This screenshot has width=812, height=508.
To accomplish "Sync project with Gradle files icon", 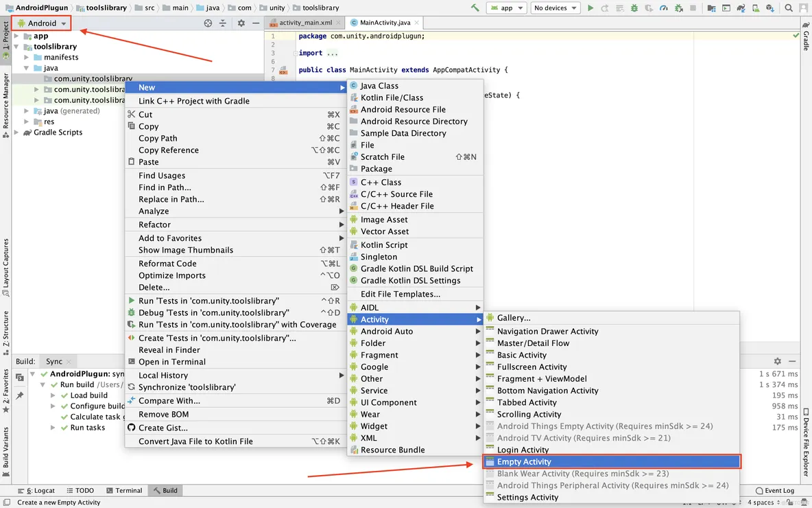I will (741, 8).
